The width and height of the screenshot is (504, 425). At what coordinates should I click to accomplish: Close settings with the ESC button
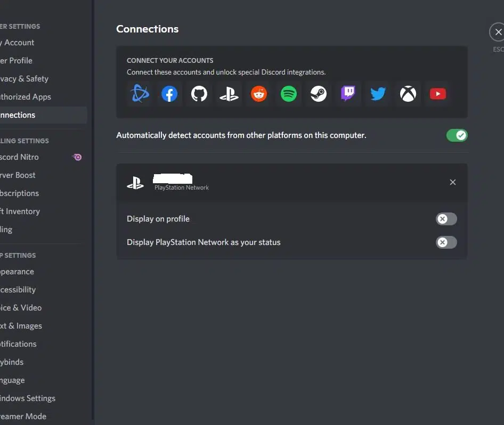pyautogui.click(x=498, y=32)
